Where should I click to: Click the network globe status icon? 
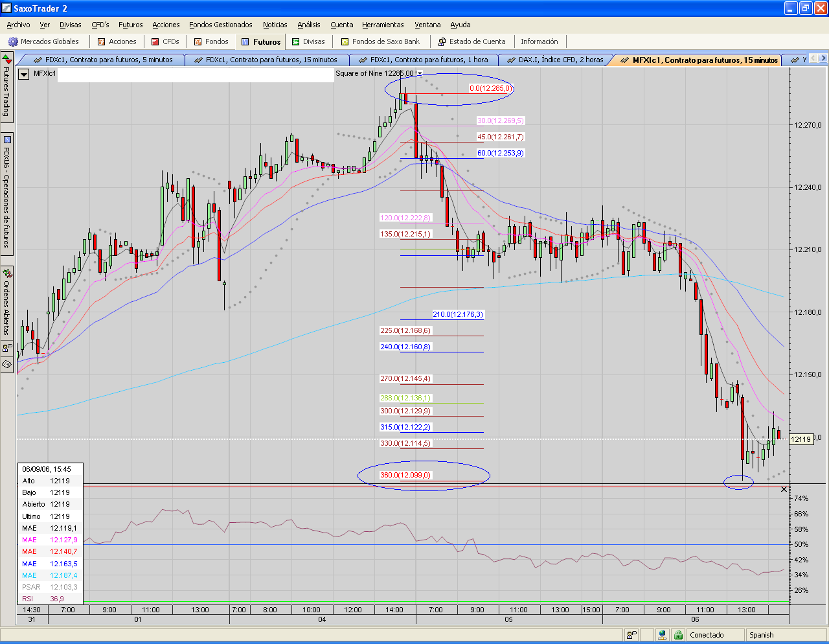click(x=662, y=635)
